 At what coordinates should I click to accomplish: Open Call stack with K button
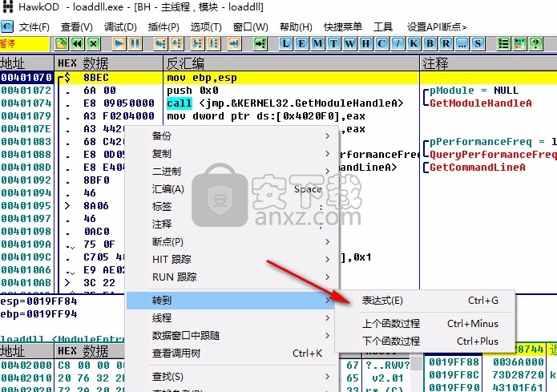point(414,44)
